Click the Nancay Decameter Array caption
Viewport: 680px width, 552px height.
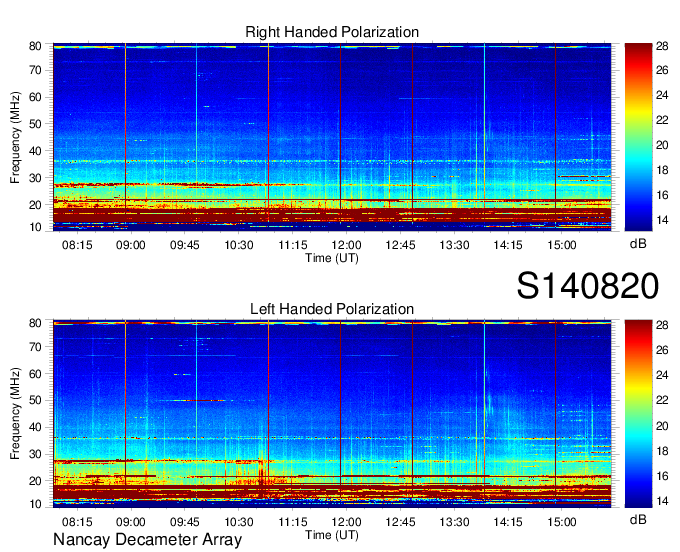tap(147, 539)
